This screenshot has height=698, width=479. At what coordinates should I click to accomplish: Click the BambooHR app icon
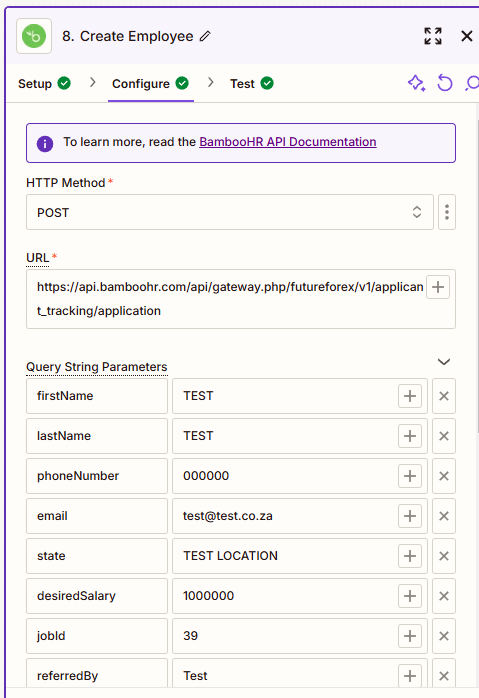34,36
